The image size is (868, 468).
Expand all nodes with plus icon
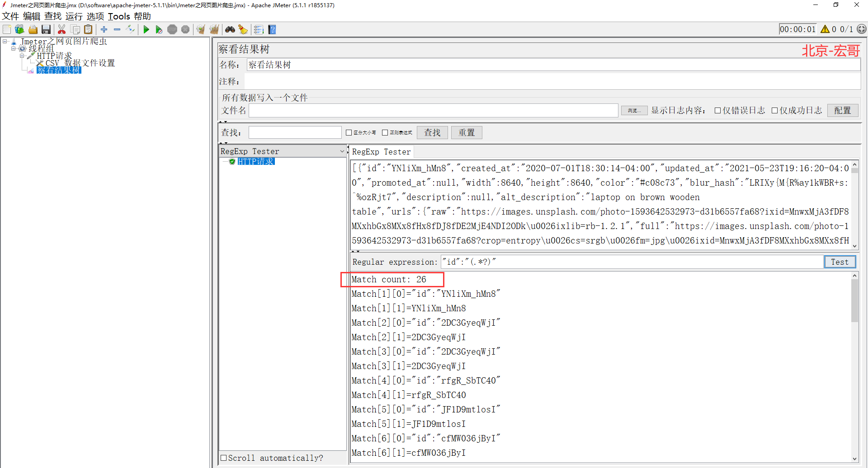click(x=104, y=29)
